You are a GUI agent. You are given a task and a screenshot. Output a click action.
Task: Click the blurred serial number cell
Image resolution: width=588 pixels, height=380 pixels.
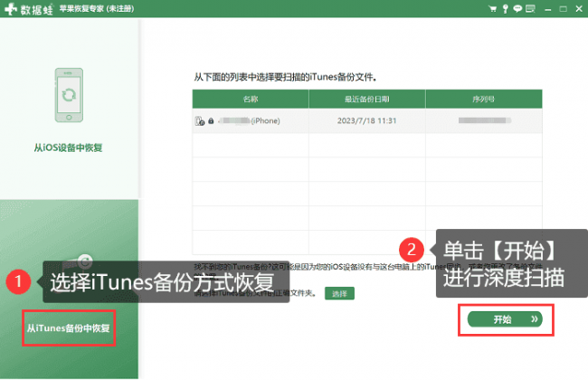(x=484, y=121)
